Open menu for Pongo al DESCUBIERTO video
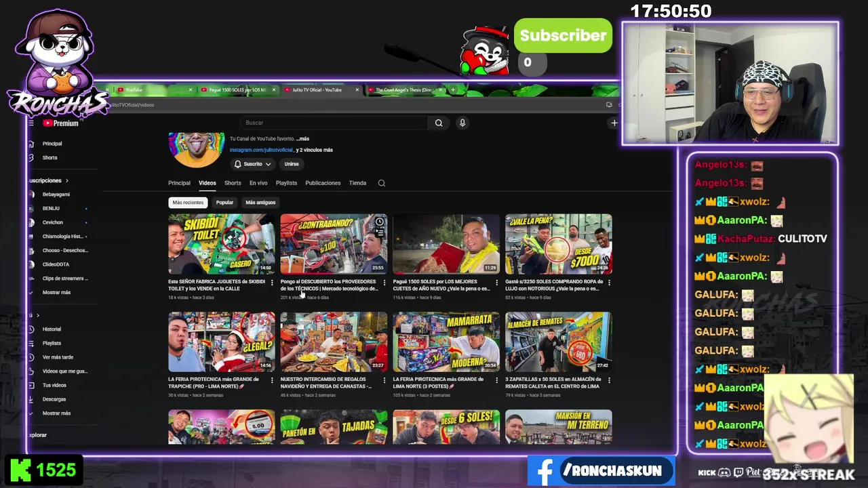 pyautogui.click(x=384, y=283)
